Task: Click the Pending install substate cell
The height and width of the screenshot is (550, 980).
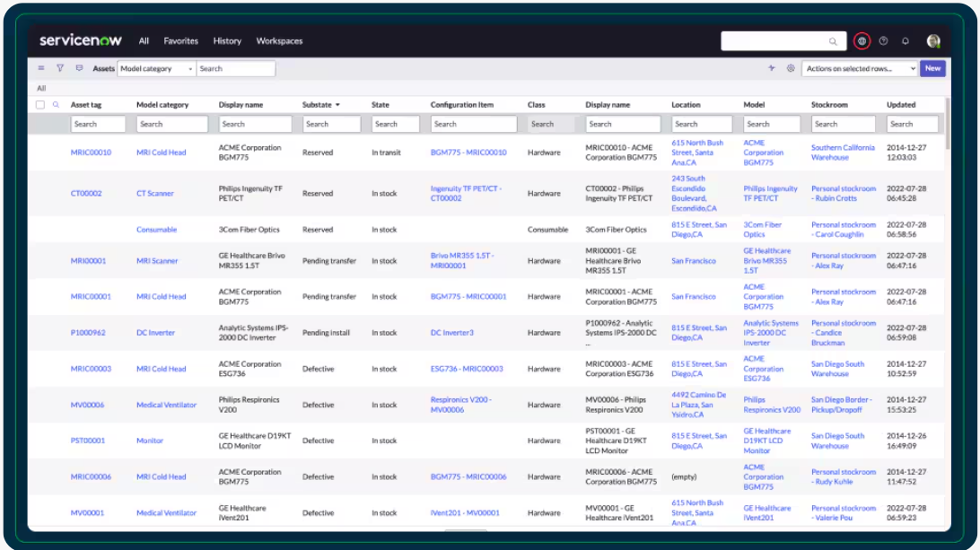Action: click(x=326, y=333)
